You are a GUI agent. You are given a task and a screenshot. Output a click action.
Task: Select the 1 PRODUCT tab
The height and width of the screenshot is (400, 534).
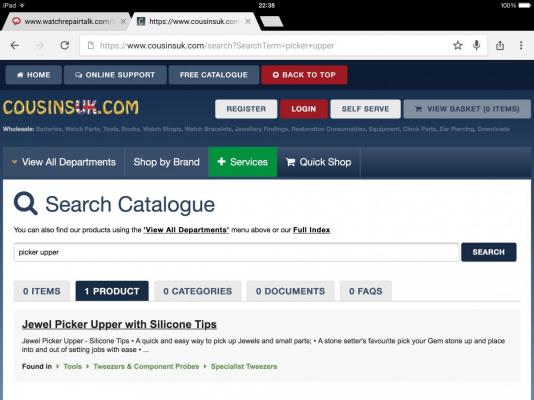(x=112, y=291)
